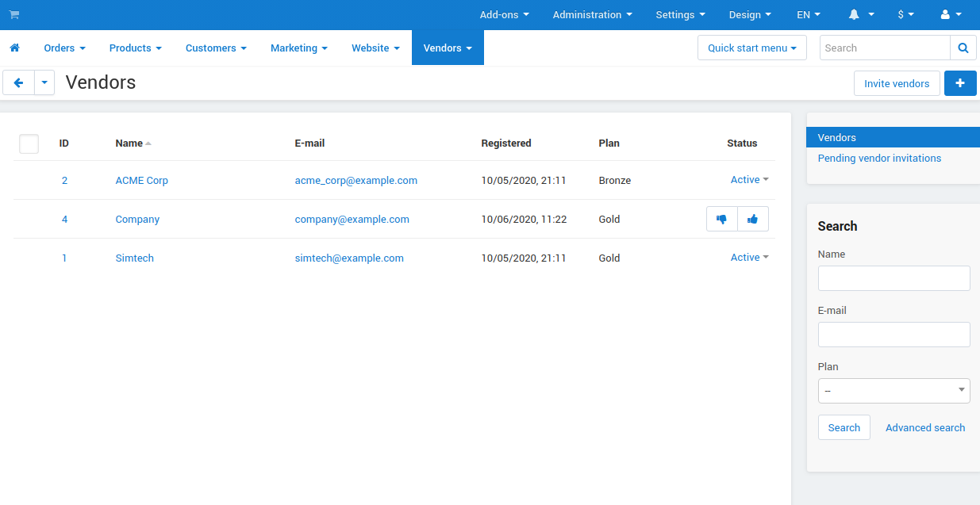Viewport: 980px width, 505px height.
Task: Open the shopping cart storefront icon
Action: (x=14, y=14)
